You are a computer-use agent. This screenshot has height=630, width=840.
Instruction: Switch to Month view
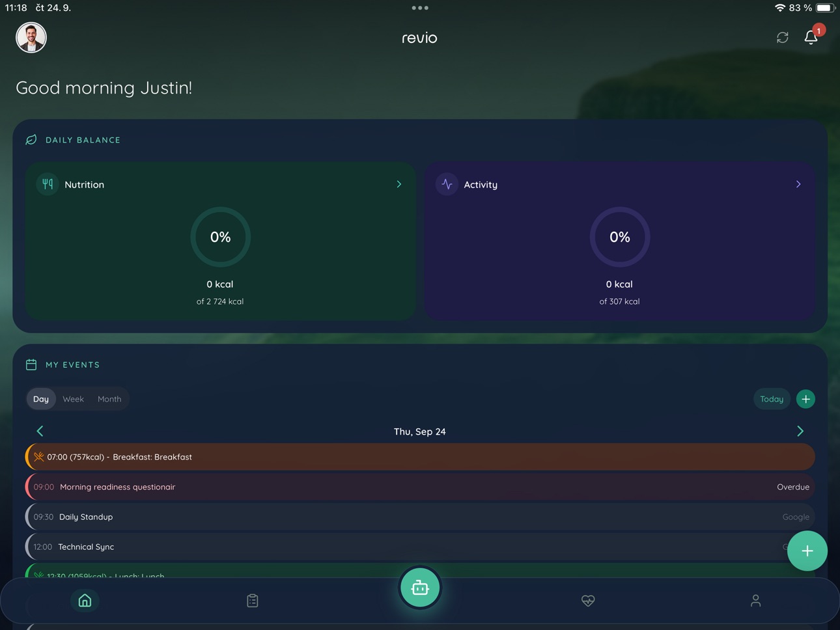tap(109, 399)
